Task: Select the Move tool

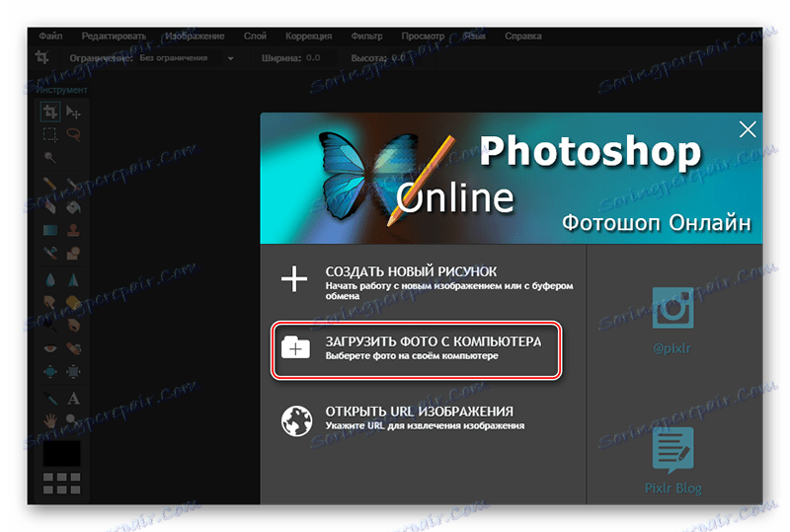Action: 73,112
